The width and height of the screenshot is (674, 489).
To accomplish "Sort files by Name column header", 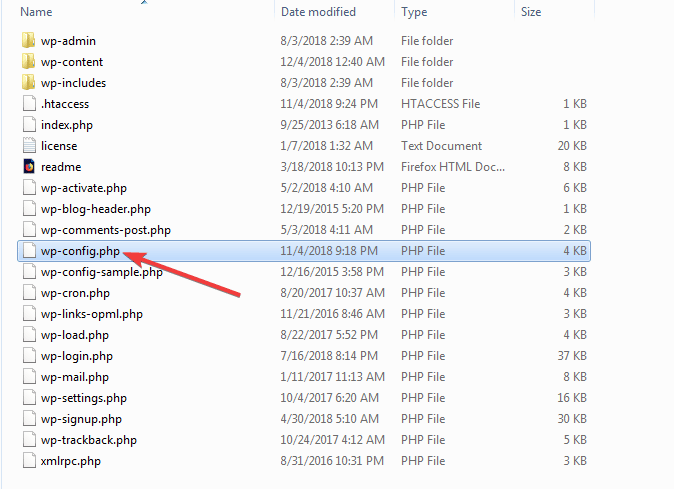I will pos(36,12).
